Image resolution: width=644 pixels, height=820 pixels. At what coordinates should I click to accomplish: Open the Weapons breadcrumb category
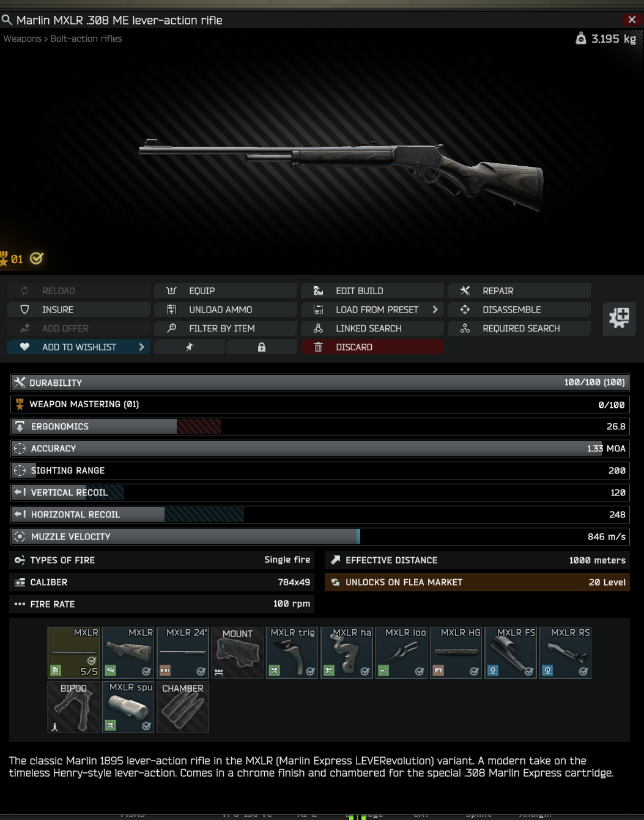point(23,39)
